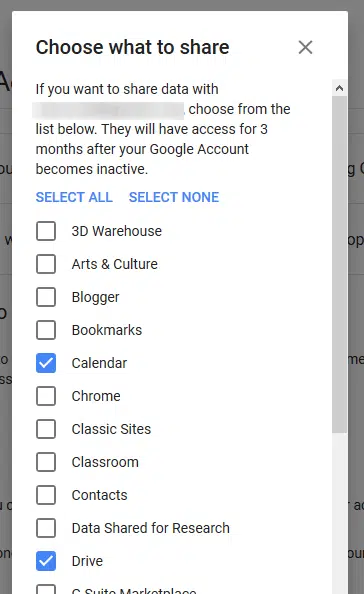Check Data Shared for Research box
The height and width of the screenshot is (594, 364).
(x=46, y=528)
